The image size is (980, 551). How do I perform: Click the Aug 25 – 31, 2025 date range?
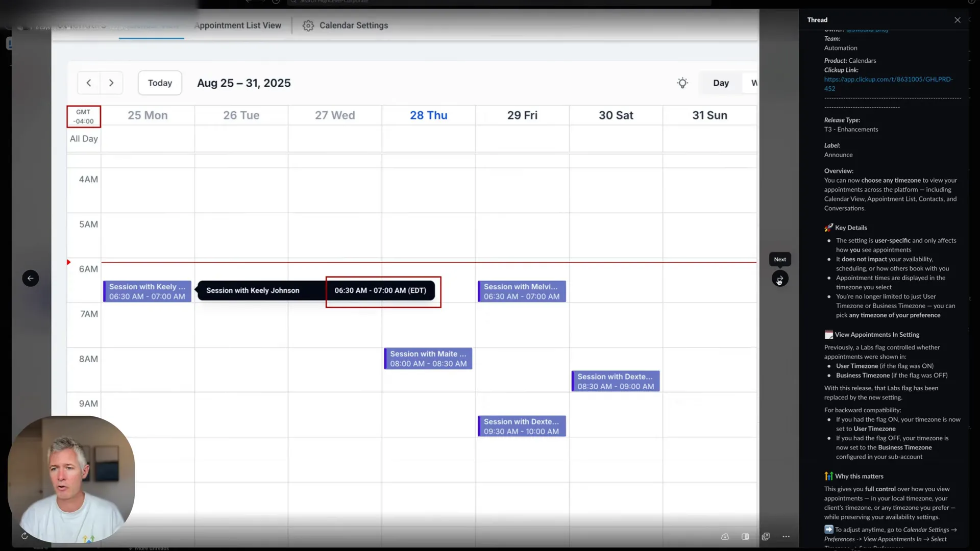244,83
